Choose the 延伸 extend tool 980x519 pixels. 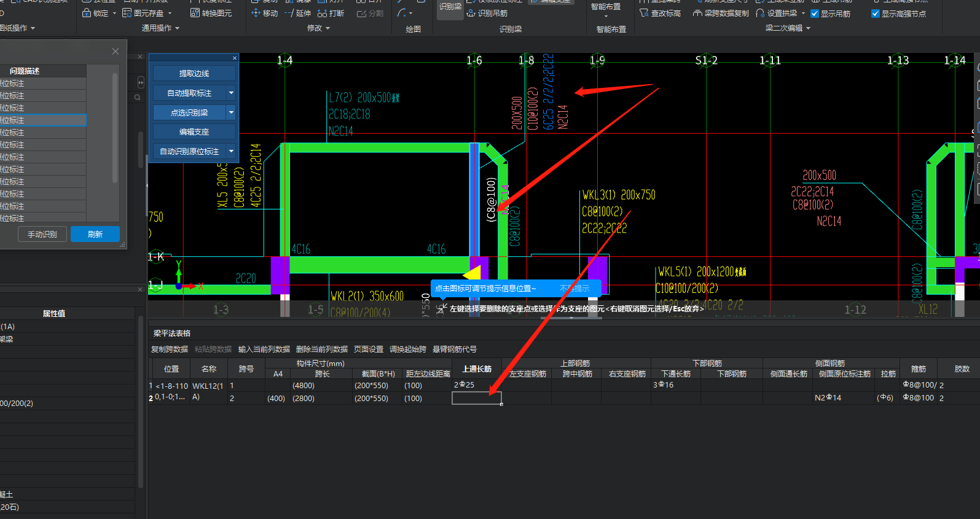click(x=297, y=13)
